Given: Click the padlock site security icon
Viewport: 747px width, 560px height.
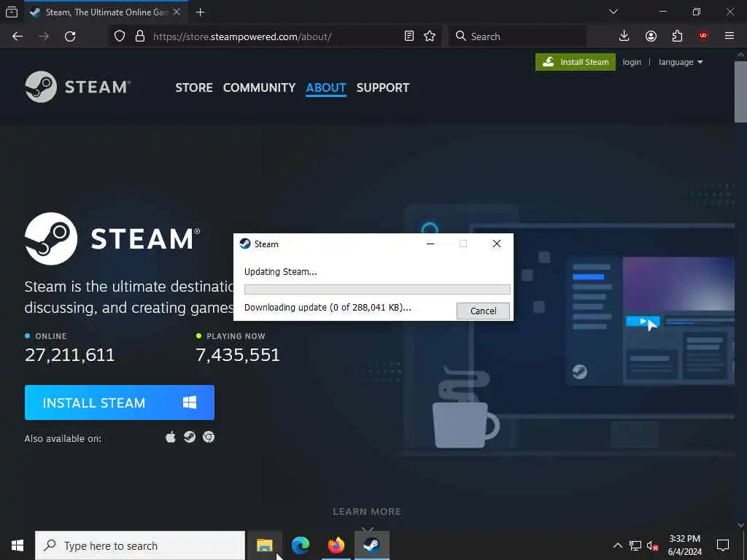Looking at the screenshot, I should coord(140,36).
